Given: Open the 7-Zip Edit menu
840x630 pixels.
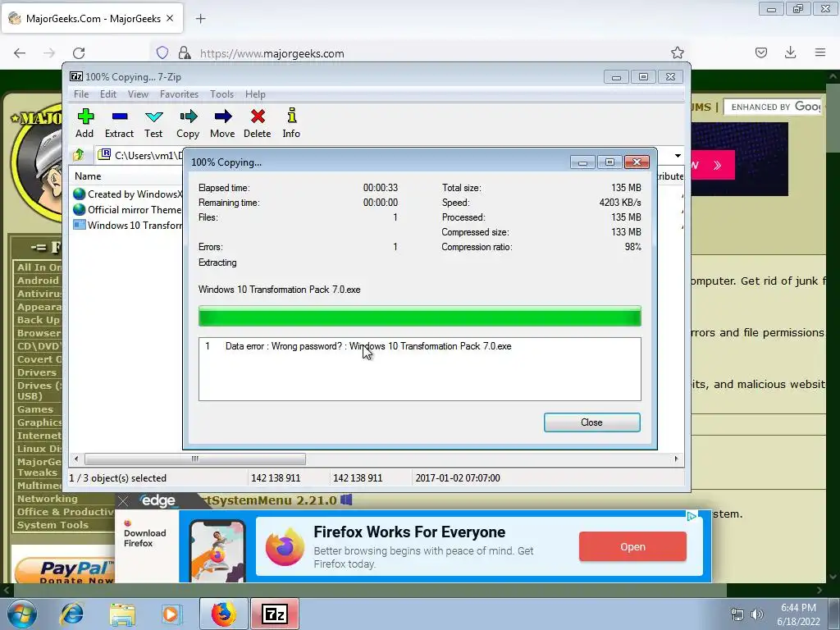Looking at the screenshot, I should (107, 94).
